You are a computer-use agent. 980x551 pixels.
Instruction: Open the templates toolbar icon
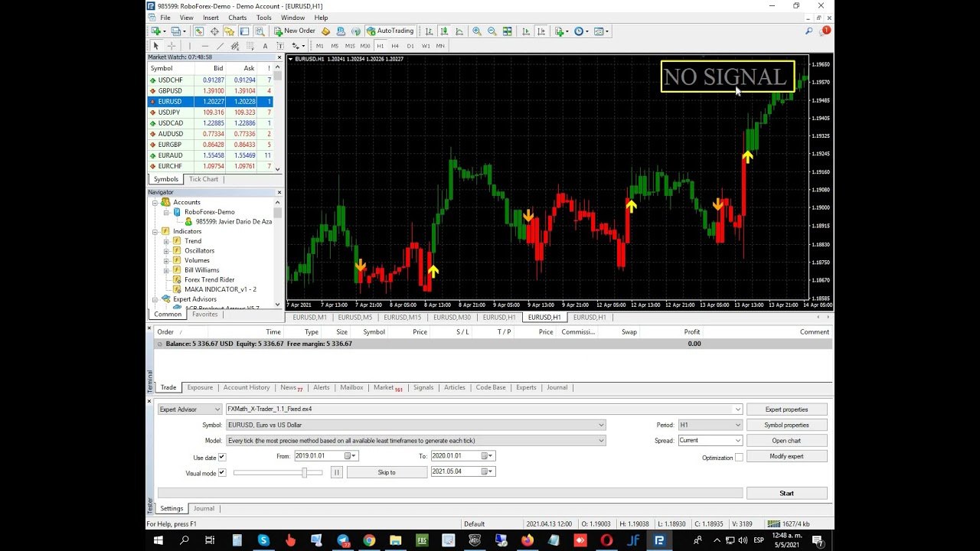(x=599, y=31)
